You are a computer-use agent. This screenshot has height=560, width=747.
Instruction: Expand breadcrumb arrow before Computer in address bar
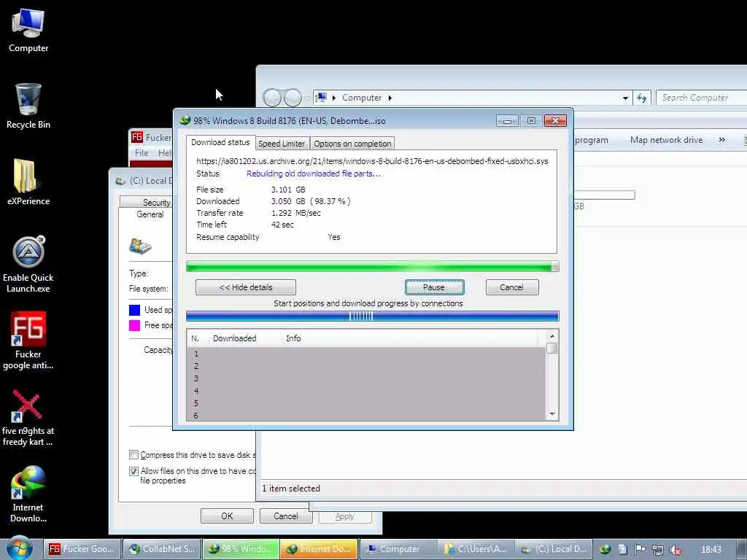click(334, 98)
